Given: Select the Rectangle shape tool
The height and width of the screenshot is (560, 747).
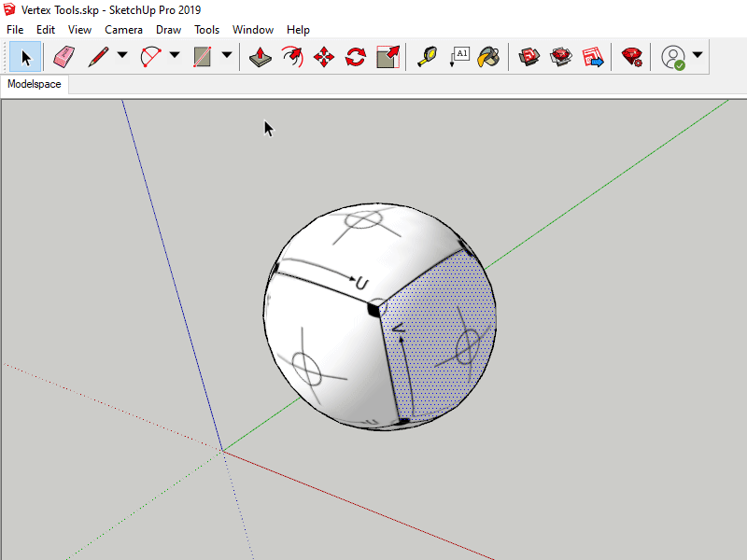Looking at the screenshot, I should [x=203, y=57].
